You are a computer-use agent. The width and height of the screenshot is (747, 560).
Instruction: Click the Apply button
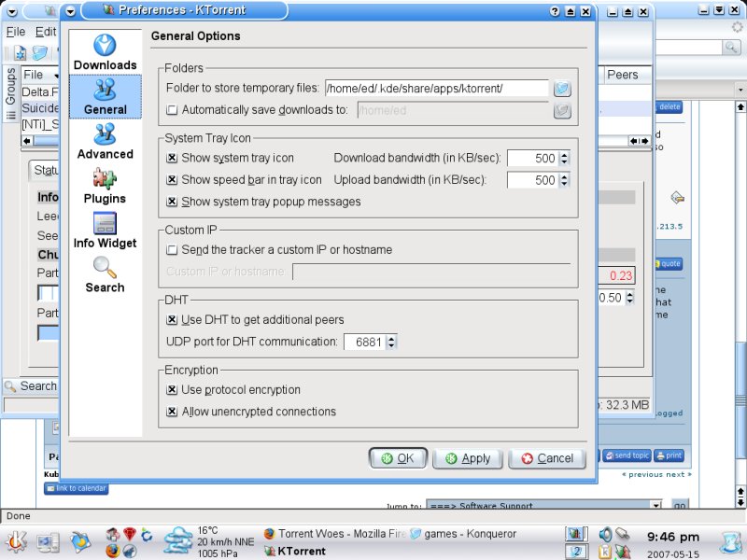pyautogui.click(x=468, y=458)
